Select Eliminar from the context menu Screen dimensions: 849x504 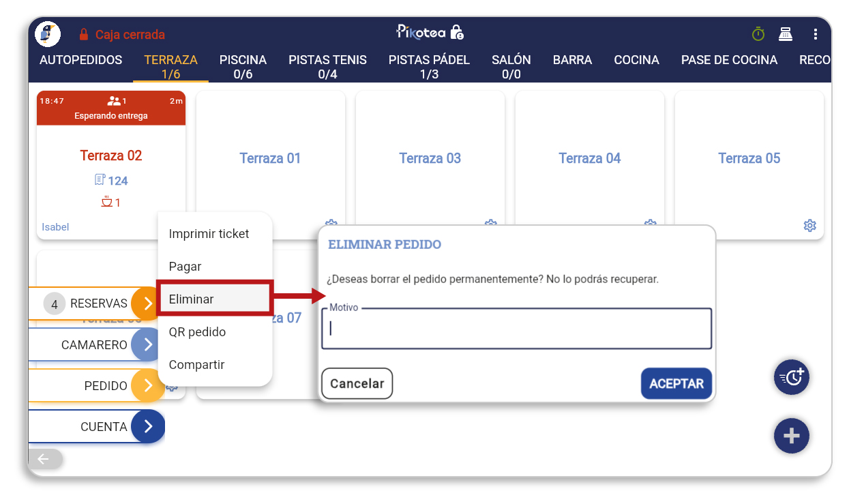[x=215, y=299]
